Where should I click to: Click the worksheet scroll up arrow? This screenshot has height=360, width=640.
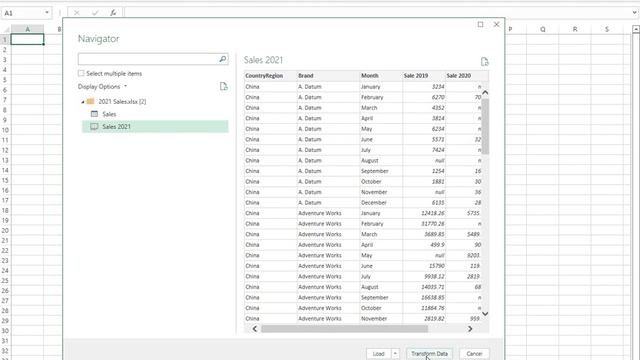[636, 29]
